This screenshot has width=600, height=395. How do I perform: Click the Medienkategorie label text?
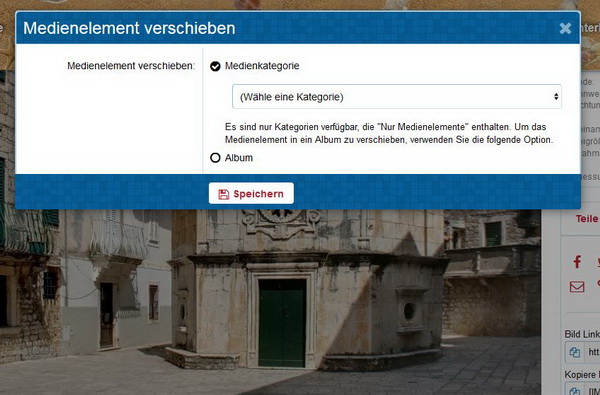[x=262, y=66]
